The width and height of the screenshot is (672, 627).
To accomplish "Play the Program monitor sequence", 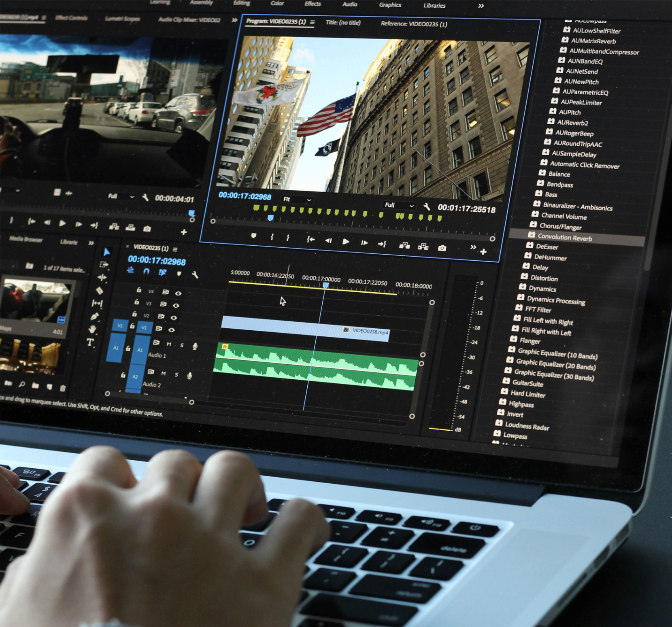I will (x=346, y=242).
